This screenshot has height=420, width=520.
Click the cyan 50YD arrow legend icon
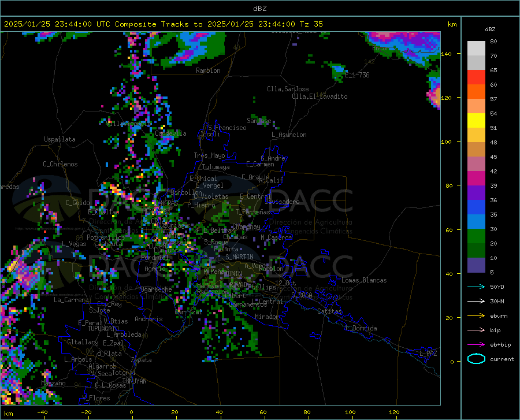476,287
